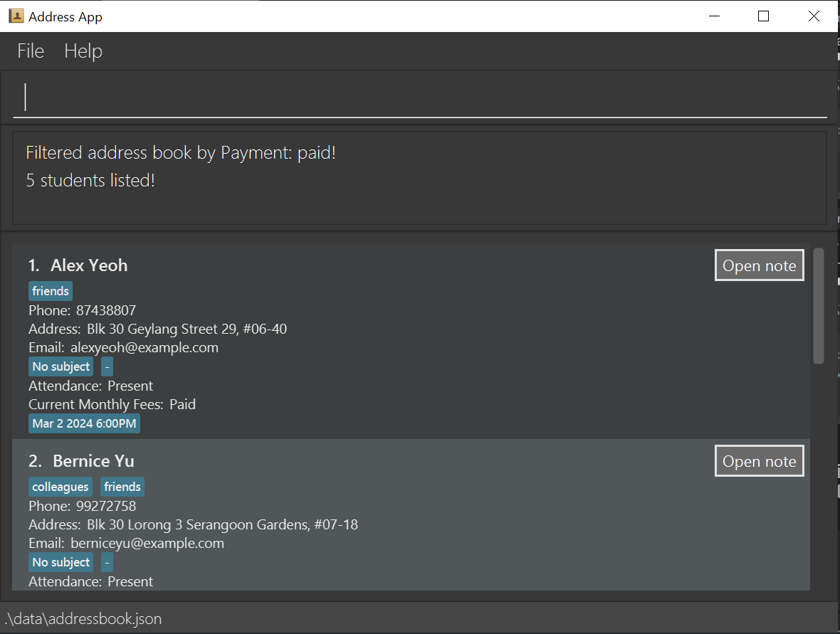
Task: Open the Help menu
Action: pyautogui.click(x=83, y=51)
